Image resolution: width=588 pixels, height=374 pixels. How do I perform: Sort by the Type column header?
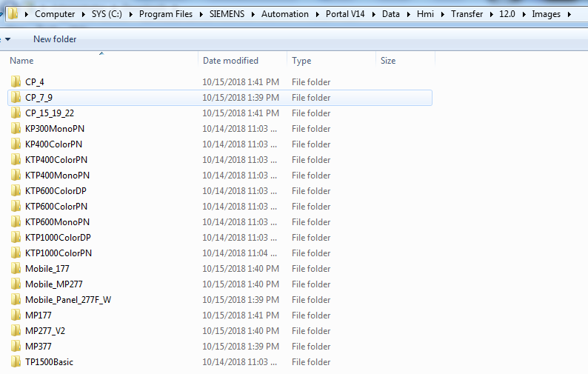tap(301, 61)
